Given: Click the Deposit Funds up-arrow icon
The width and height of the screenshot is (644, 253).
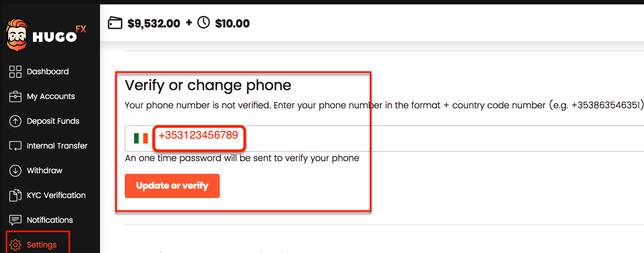Looking at the screenshot, I should pyautogui.click(x=15, y=122).
